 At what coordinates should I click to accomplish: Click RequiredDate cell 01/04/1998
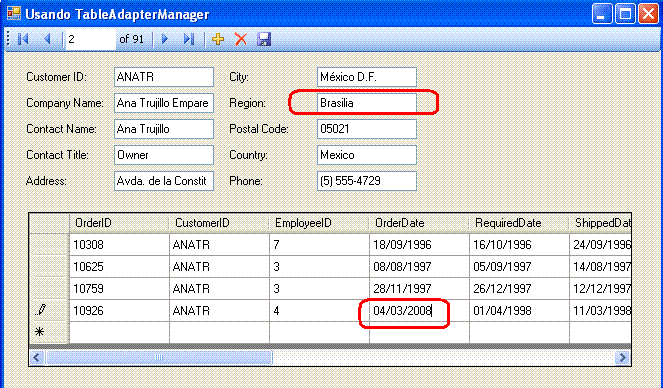[519, 310]
